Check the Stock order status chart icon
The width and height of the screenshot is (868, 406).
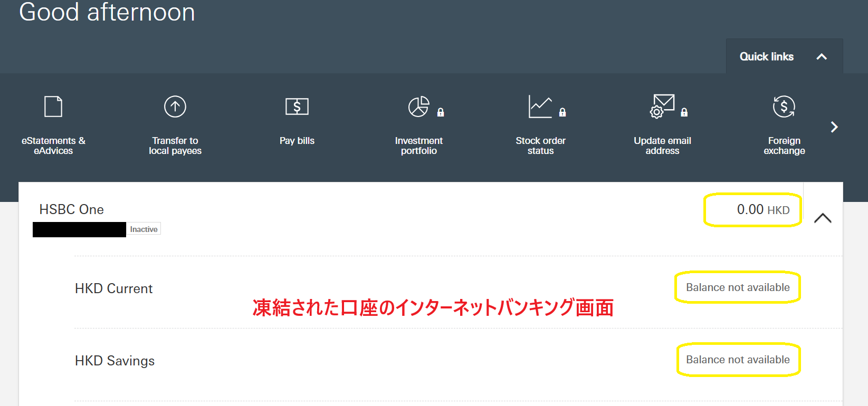540,107
